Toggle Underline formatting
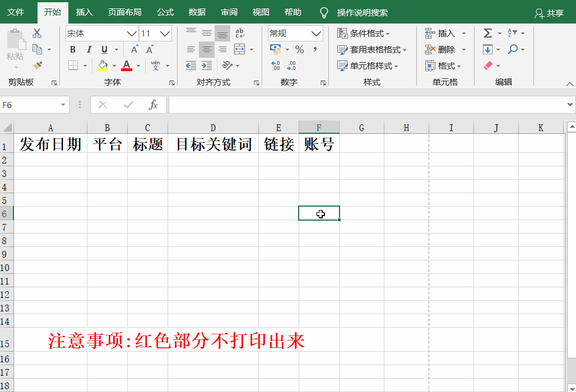This screenshot has width=576, height=392. click(105, 49)
